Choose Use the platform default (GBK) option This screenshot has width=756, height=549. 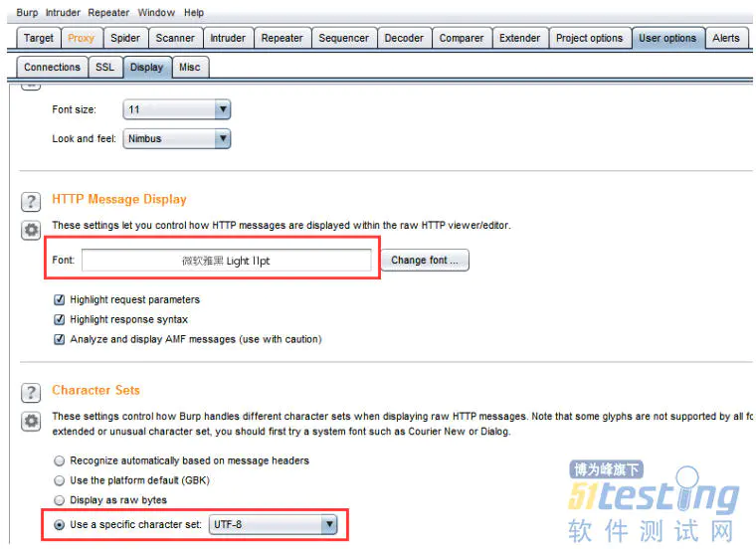click(x=60, y=481)
